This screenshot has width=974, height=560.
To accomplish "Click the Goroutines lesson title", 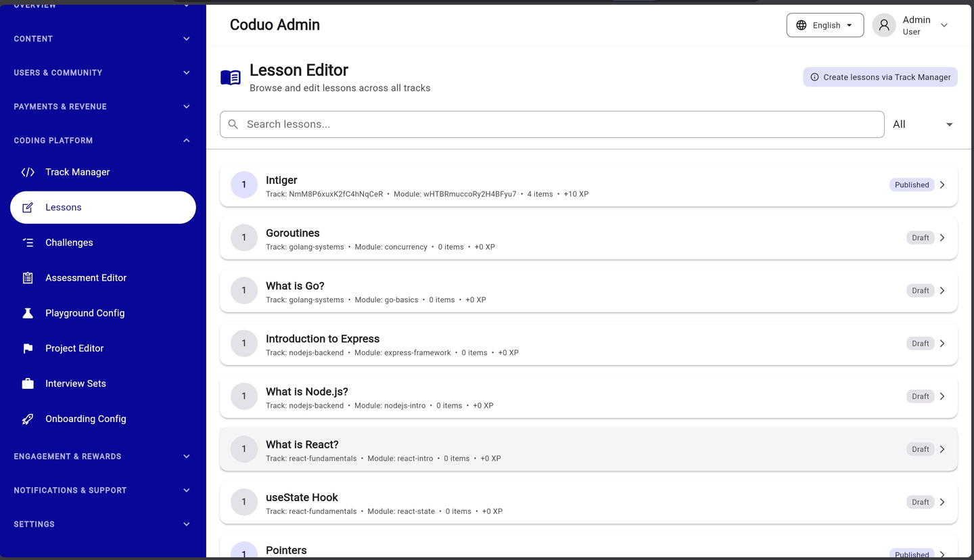I will pos(293,233).
